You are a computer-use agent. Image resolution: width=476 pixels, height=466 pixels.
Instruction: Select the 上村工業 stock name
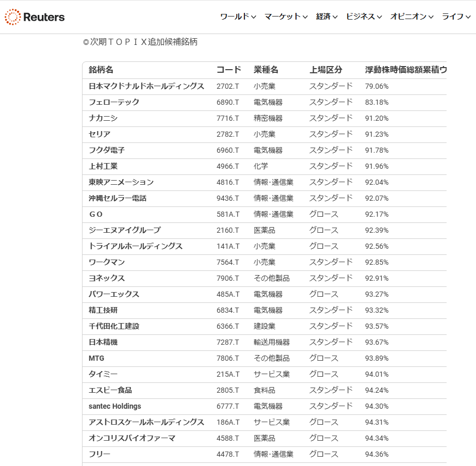[x=103, y=167]
